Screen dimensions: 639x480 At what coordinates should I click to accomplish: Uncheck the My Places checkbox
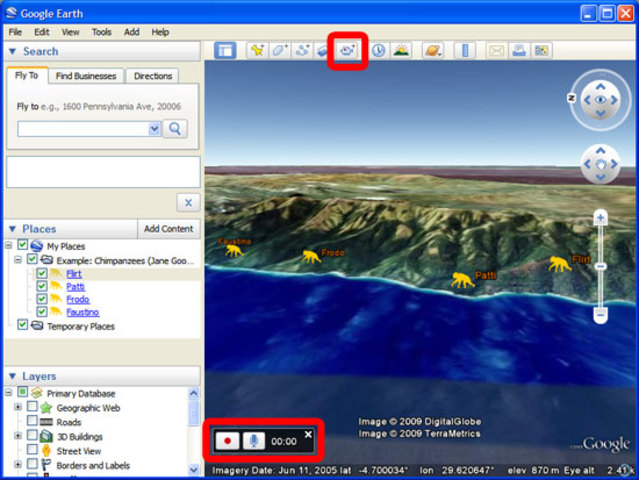point(22,245)
